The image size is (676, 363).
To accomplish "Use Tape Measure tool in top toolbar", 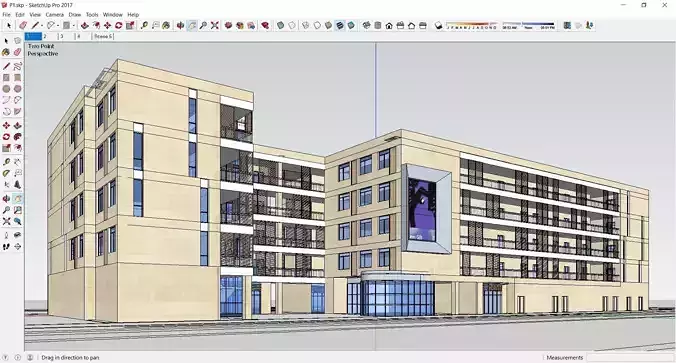I will pyautogui.click(x=144, y=25).
